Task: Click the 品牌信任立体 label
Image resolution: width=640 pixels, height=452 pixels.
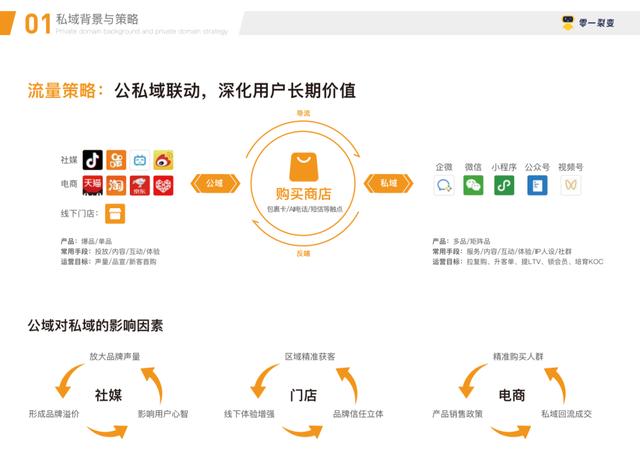Action: [358, 414]
